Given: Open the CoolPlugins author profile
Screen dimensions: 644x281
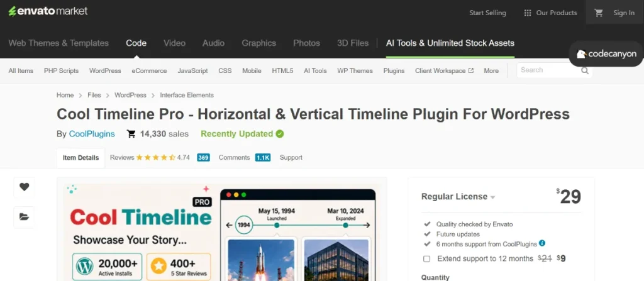Looking at the screenshot, I should [92, 134].
